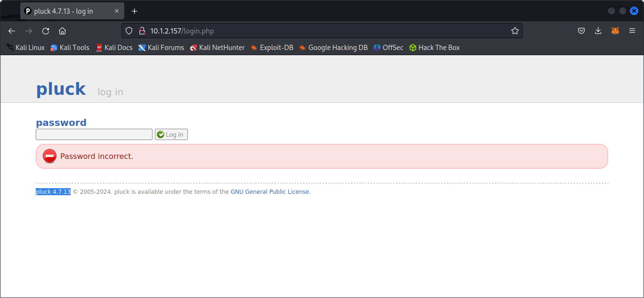The width and height of the screenshot is (644, 298).
Task: Open the Firefox hamburger menu
Action: [x=632, y=31]
